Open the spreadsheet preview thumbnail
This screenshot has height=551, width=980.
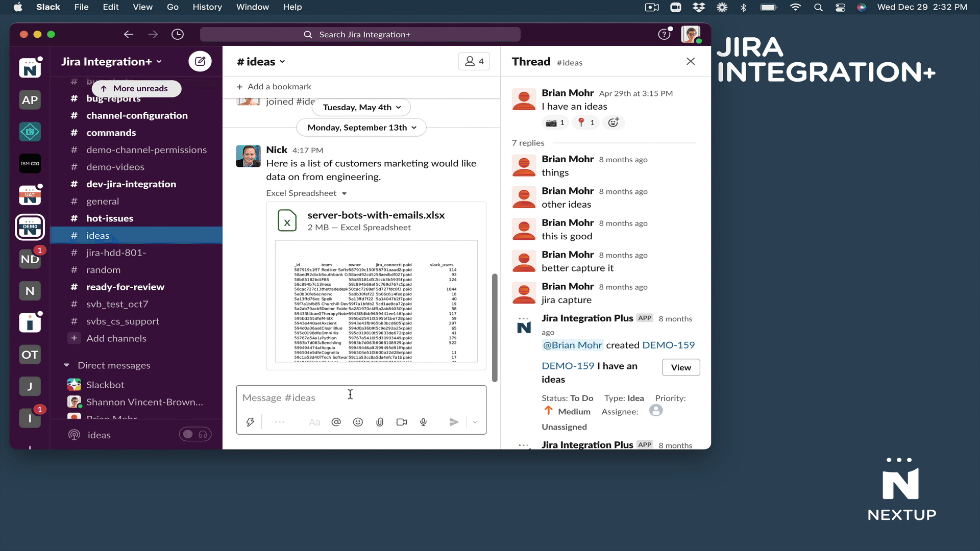376,302
